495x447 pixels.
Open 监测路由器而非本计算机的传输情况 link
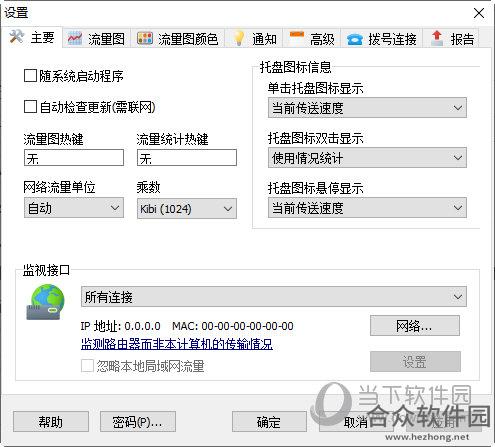click(177, 344)
